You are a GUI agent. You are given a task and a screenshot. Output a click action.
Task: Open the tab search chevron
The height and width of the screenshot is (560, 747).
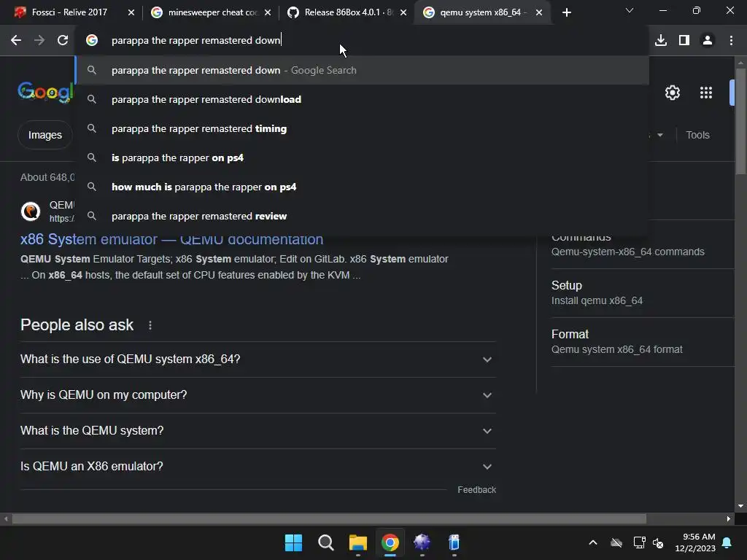tap(630, 10)
